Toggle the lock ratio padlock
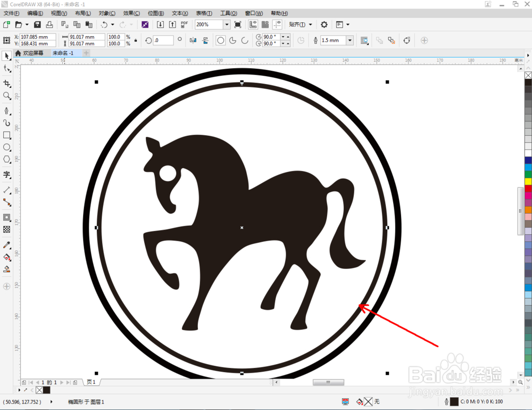 136,40
